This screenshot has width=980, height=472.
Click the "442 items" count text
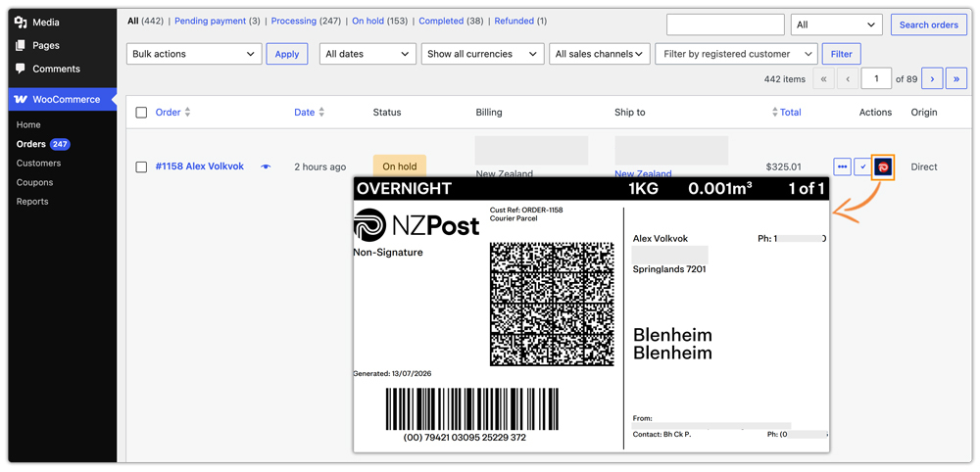[784, 79]
